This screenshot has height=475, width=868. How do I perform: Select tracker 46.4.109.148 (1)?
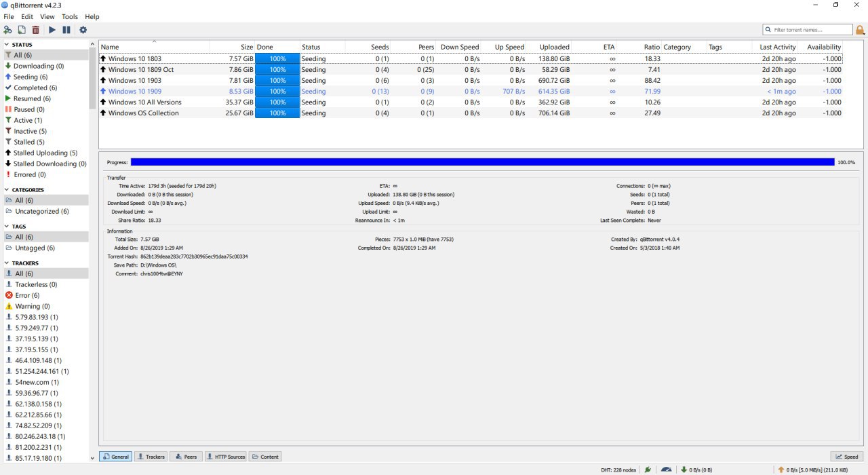pyautogui.click(x=38, y=360)
